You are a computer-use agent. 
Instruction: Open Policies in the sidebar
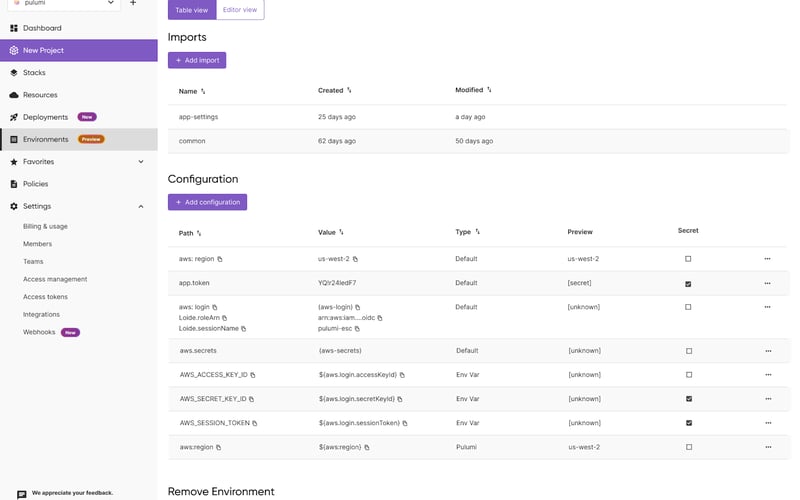coord(79,184)
